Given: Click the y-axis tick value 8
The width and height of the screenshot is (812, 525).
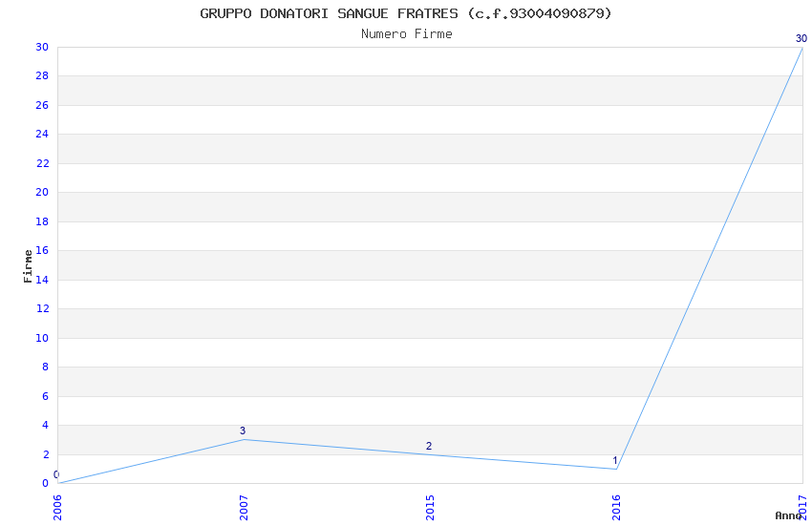Looking at the screenshot, I should click(46, 367).
